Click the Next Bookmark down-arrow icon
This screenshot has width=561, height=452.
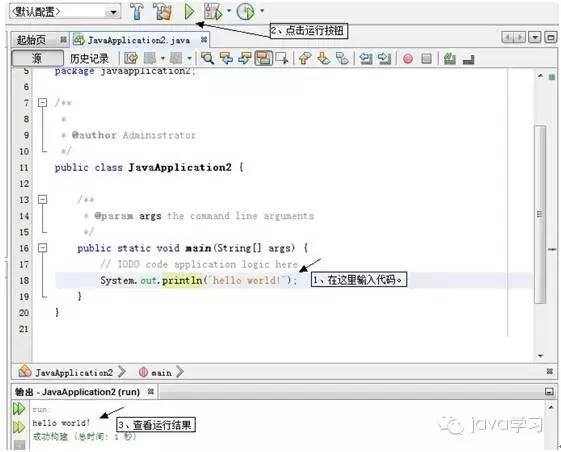point(324,58)
